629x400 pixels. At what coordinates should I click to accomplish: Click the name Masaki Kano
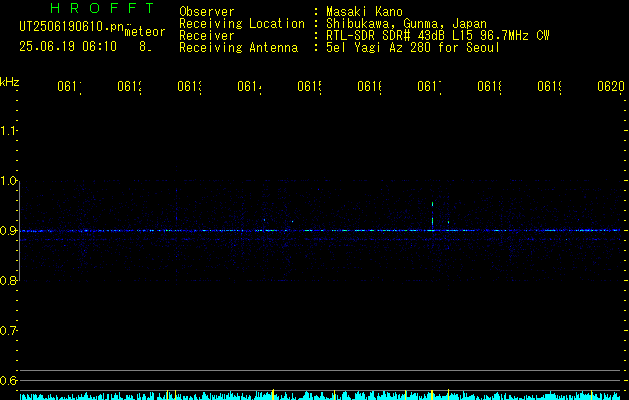[x=364, y=12]
